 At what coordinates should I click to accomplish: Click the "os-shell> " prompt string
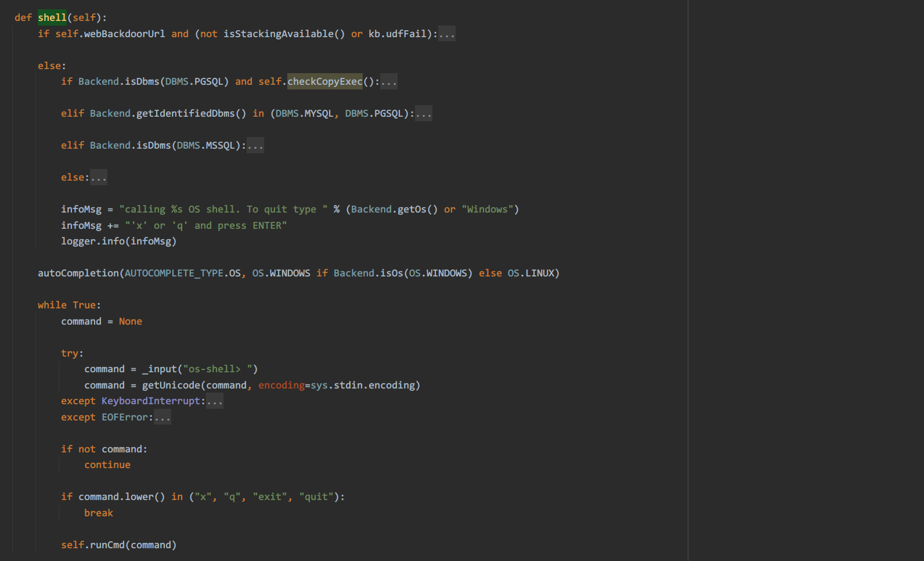(218, 369)
